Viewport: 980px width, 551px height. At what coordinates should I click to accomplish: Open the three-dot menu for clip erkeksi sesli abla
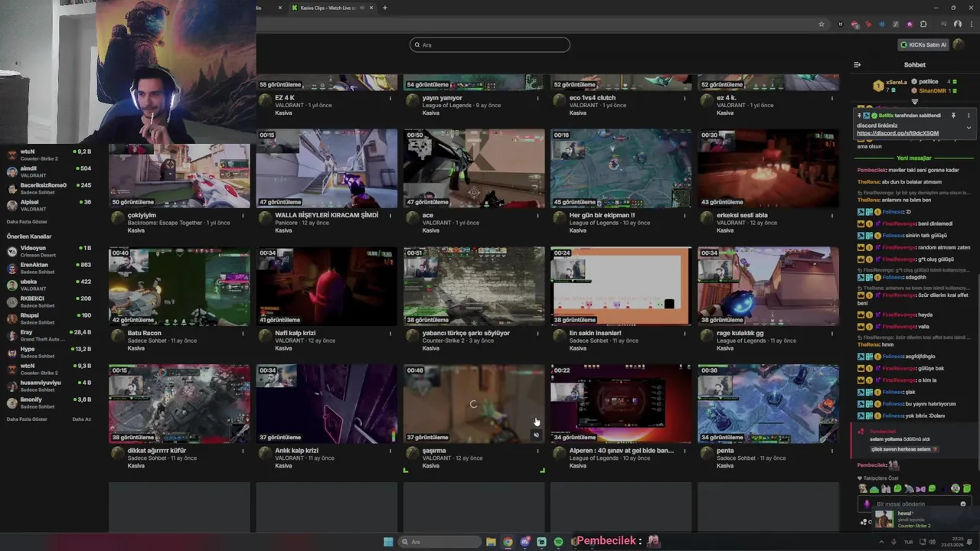tap(832, 216)
